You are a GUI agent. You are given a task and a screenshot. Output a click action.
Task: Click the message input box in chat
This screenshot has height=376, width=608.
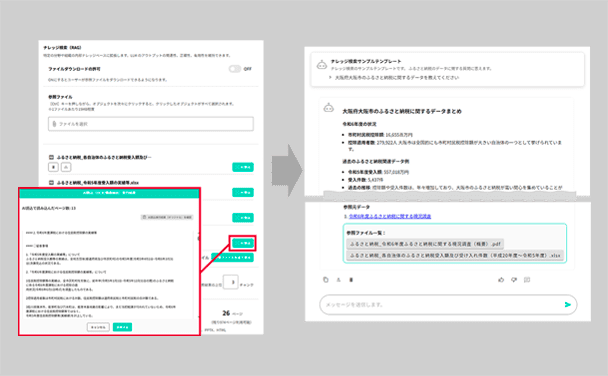(448, 305)
